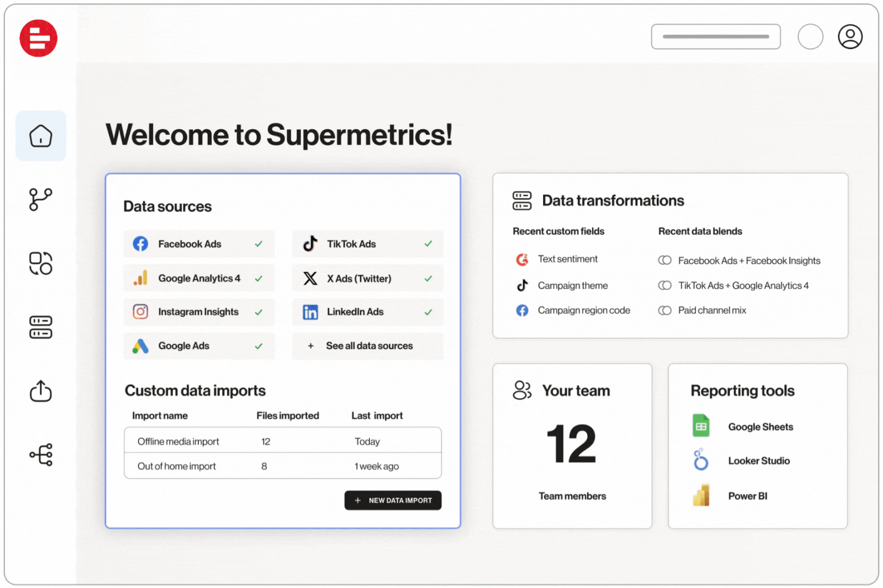Click the Data transformations header icon
Image resolution: width=883 pixels, height=588 pixels.
click(x=522, y=200)
